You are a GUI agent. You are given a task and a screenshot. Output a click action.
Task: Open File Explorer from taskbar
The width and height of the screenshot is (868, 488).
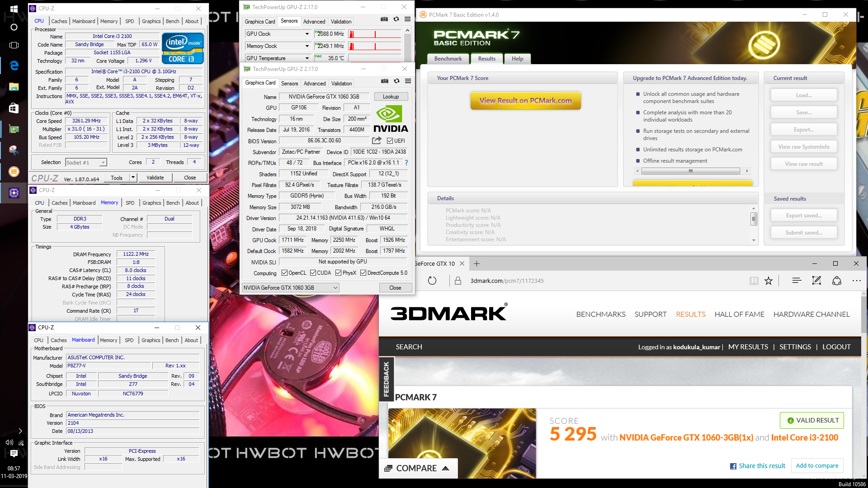tap(14, 87)
